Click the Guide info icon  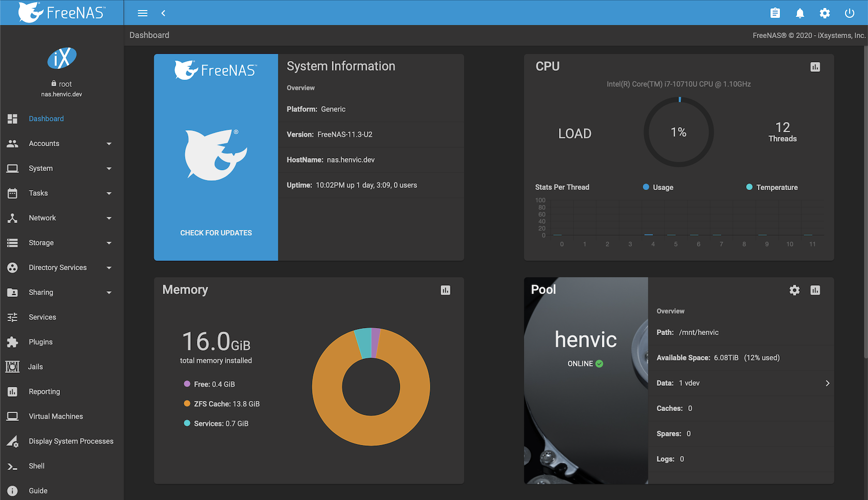12,491
